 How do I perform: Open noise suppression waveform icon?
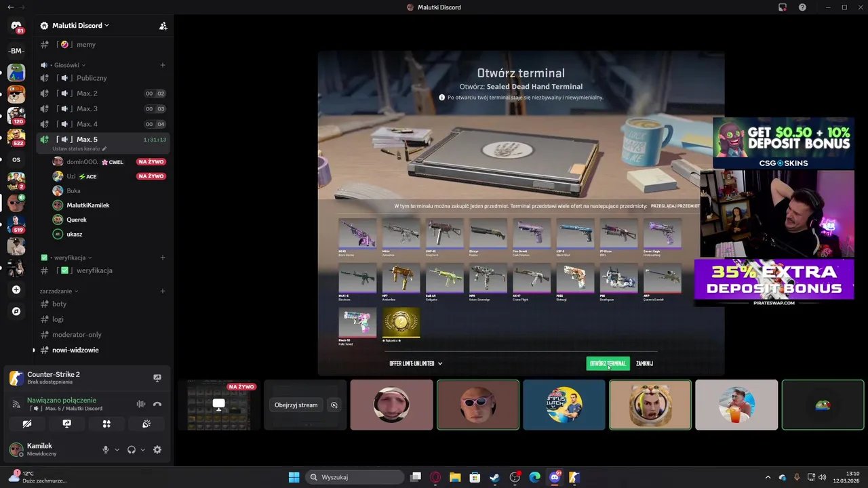(141, 404)
